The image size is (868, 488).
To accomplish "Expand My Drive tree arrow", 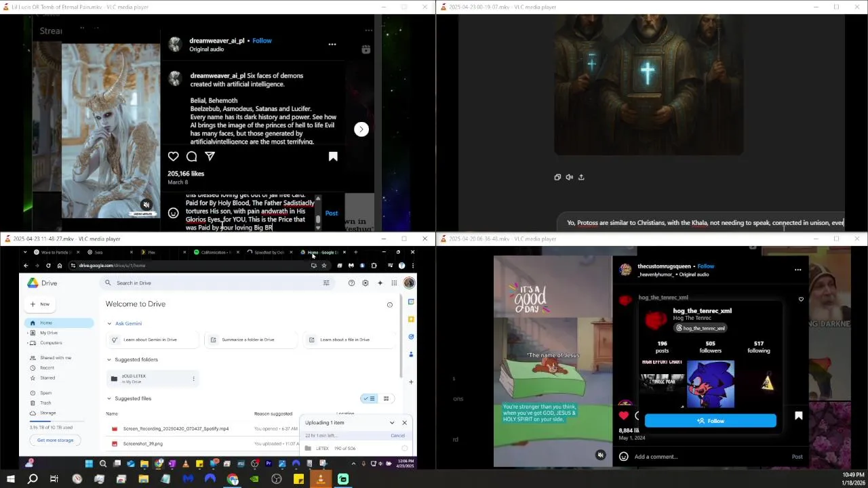I will click(x=27, y=333).
